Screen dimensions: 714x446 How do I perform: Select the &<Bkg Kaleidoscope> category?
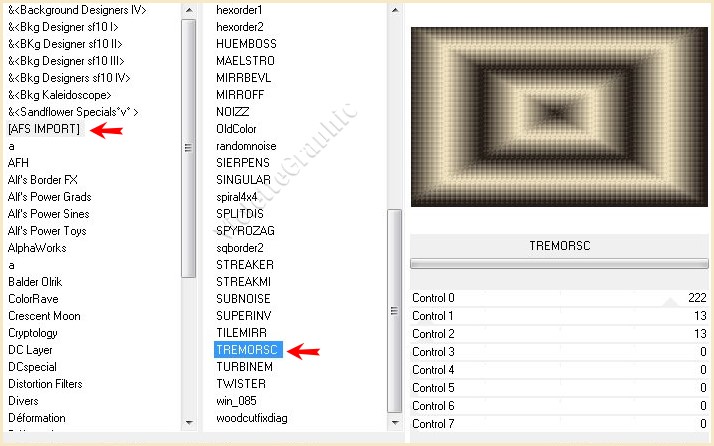point(59,95)
